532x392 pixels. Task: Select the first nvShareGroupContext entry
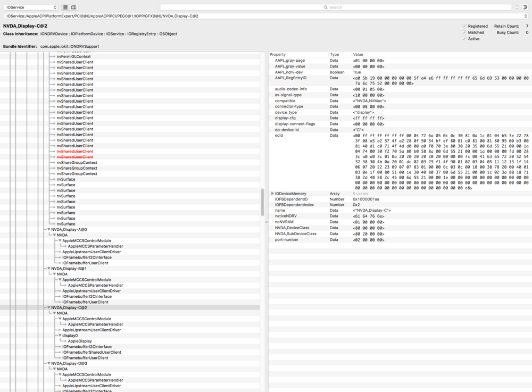[77, 162]
